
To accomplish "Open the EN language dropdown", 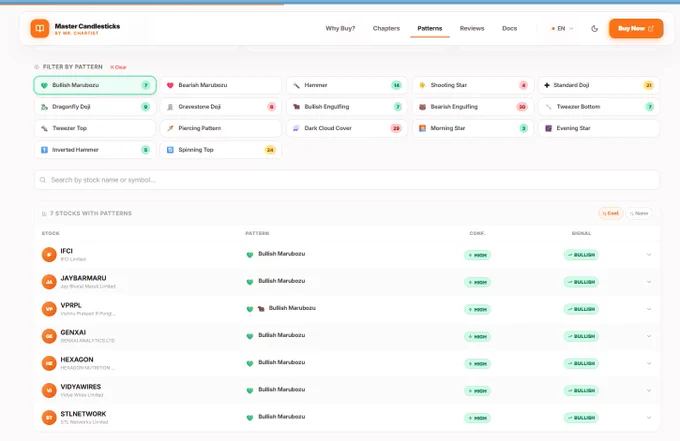I will [x=562, y=29].
